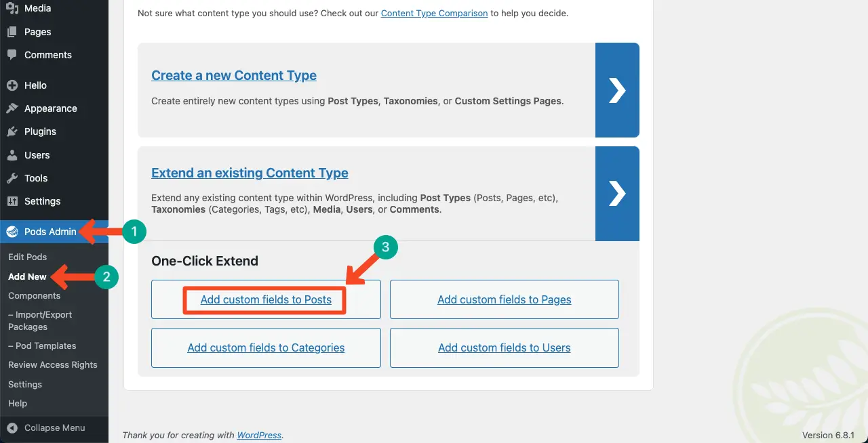Click Add custom fields to Users

[x=505, y=347]
